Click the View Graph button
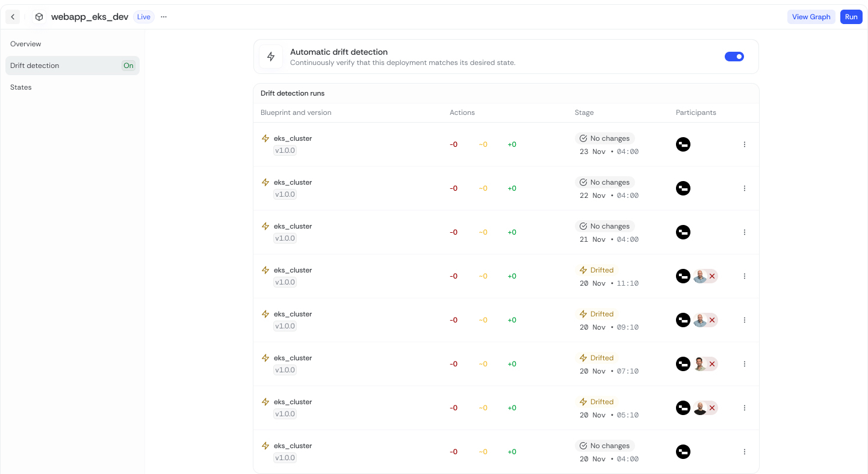The image size is (868, 474). [811, 17]
